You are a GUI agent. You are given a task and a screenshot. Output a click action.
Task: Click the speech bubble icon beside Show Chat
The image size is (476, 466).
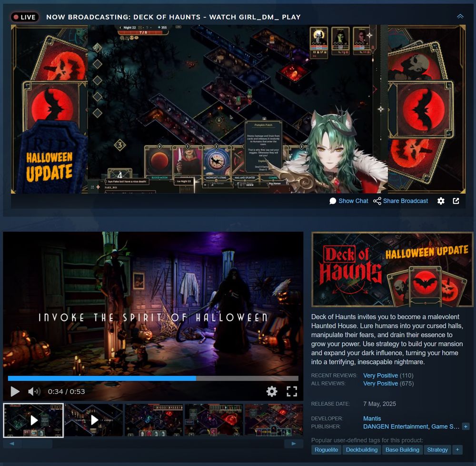333,201
